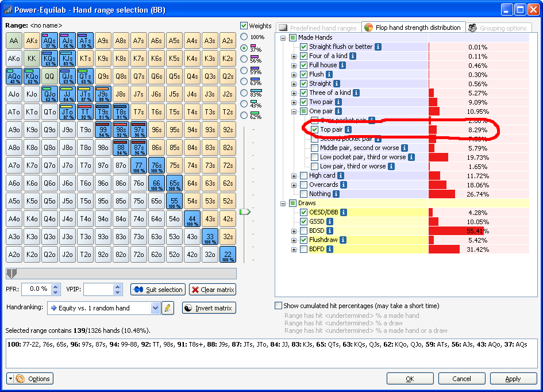Click the Clear matrix button
Image resolution: width=543 pixels, height=392 pixels.
pos(213,290)
